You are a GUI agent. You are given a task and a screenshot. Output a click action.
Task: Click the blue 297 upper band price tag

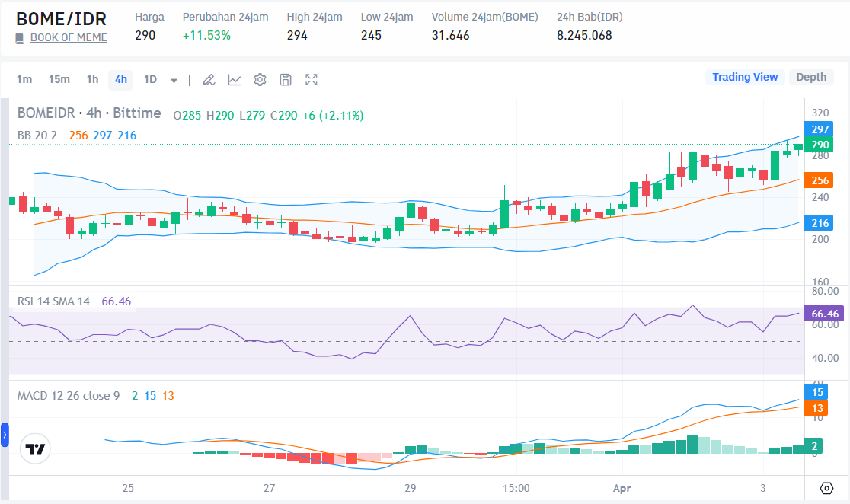(819, 129)
